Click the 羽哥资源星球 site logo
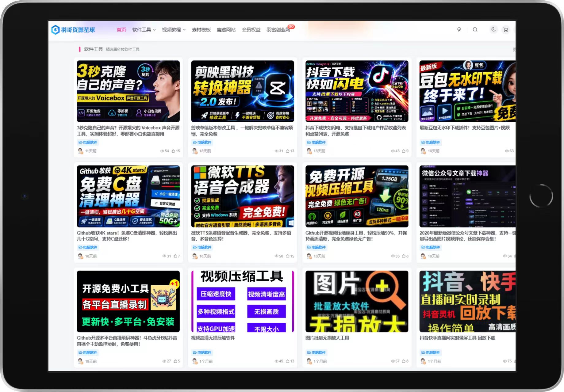This screenshot has width=564, height=392. 73,30
